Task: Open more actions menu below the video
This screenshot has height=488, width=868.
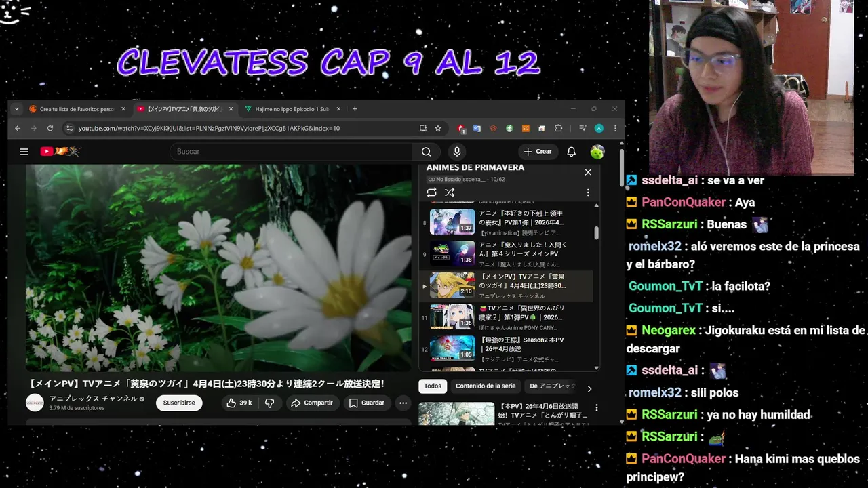Action: pyautogui.click(x=403, y=403)
